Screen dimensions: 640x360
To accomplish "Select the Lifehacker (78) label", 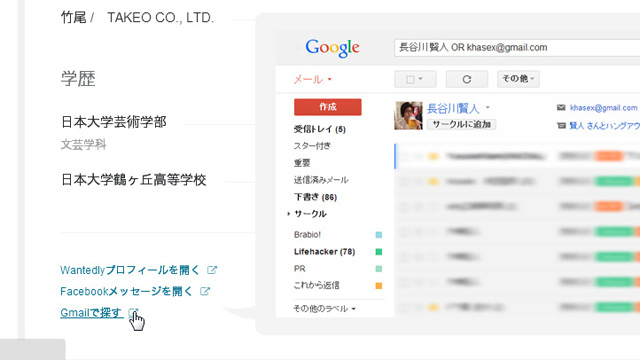I will [x=324, y=251].
